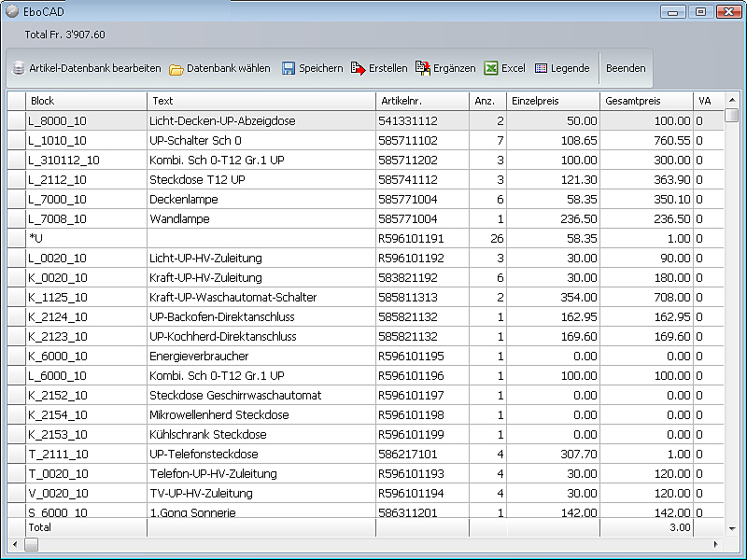Click the Ergänzen toolbar icon
The height and width of the screenshot is (560, 747).
tap(423, 68)
